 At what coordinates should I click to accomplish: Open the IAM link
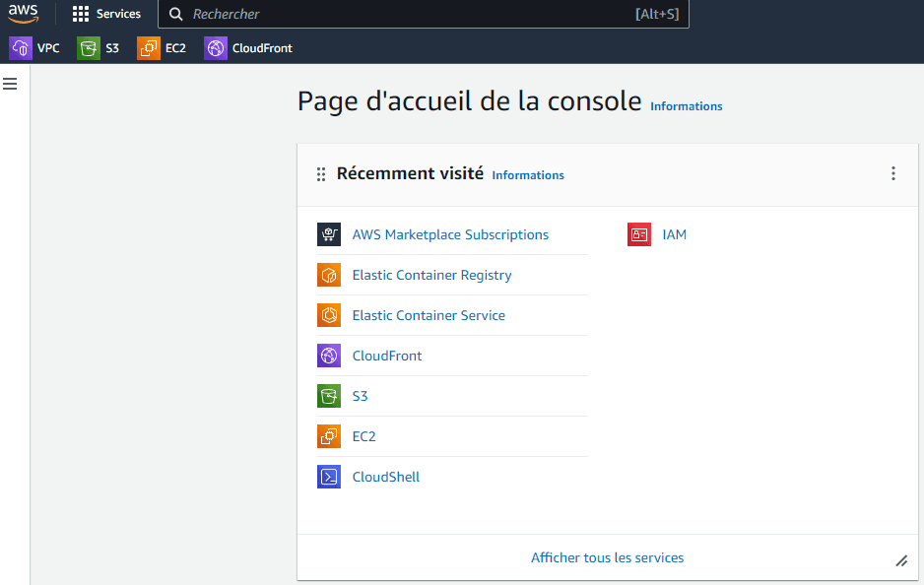[x=674, y=234]
